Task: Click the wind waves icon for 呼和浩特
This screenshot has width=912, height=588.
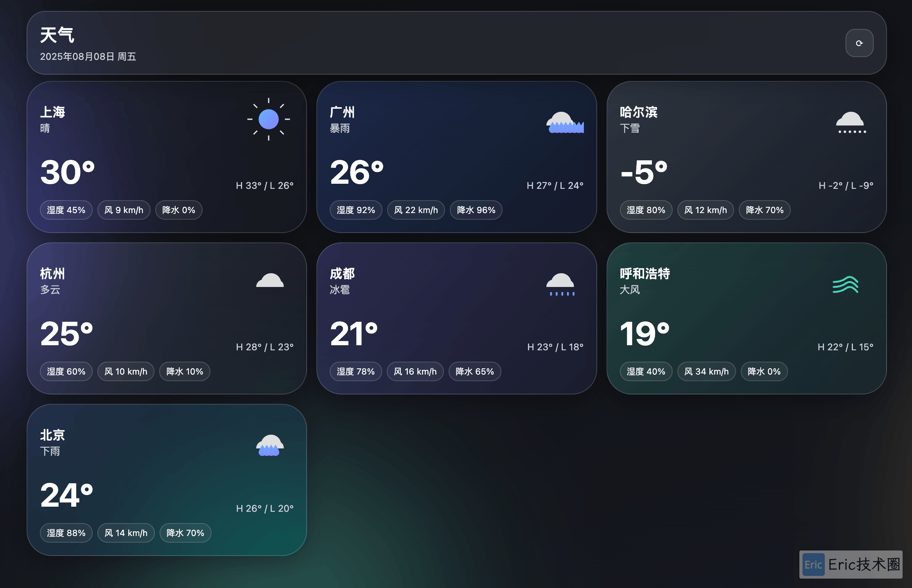Action: pos(846,285)
